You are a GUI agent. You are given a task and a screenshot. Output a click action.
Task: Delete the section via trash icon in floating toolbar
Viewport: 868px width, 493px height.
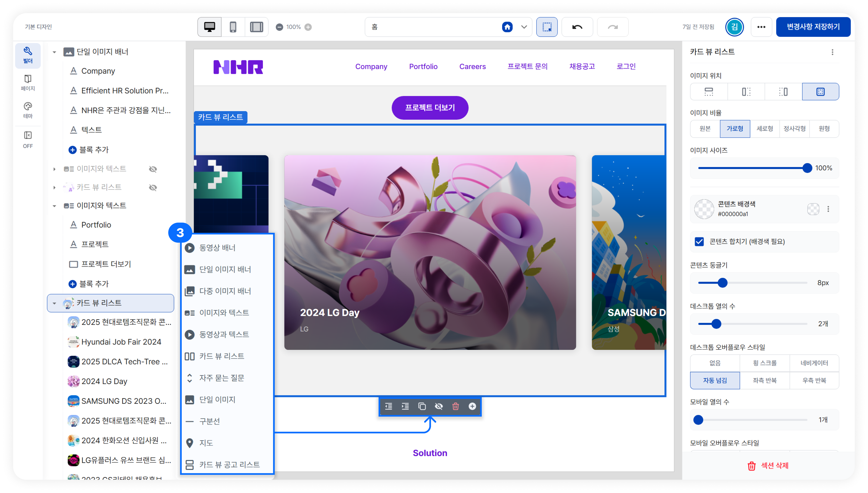pos(455,406)
